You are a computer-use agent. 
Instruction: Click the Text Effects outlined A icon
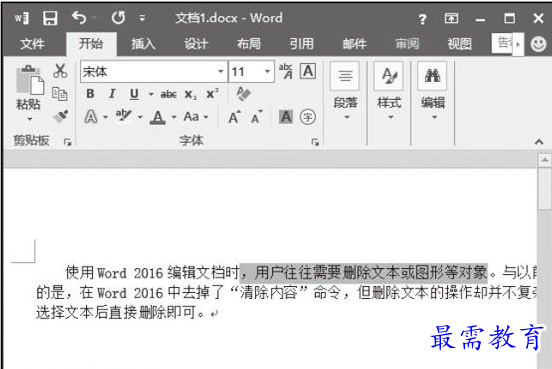click(x=91, y=117)
